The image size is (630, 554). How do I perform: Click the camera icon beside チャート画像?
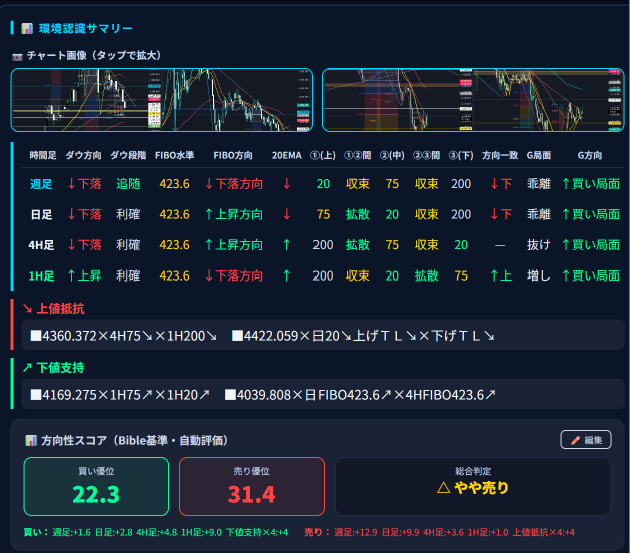[17, 56]
